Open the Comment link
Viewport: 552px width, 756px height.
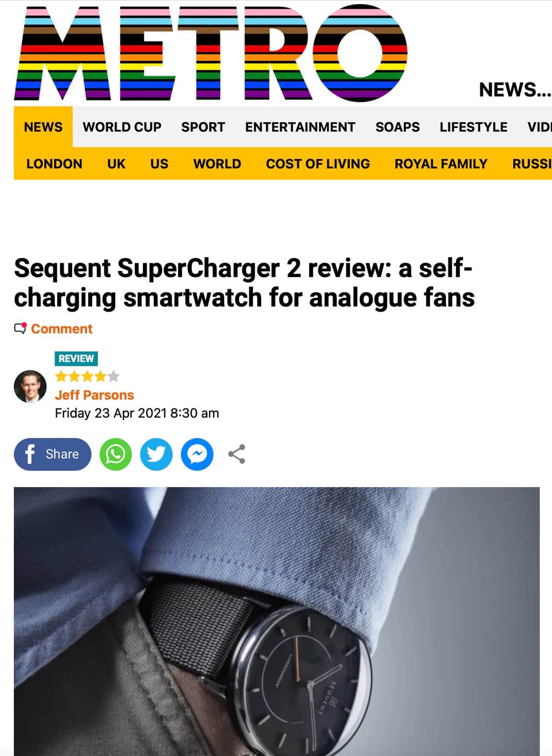tap(62, 329)
